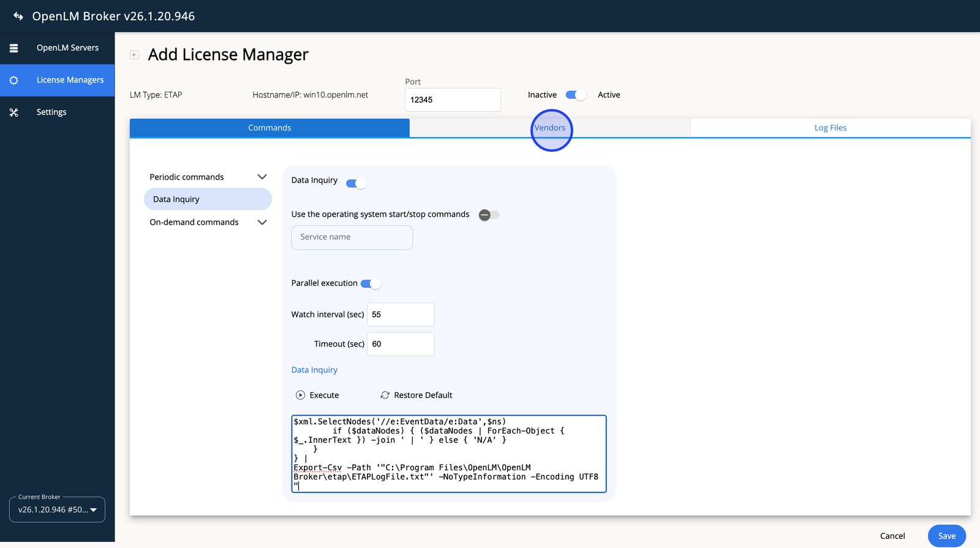Click the back arrow beside Add License Manager
980x548 pixels.
click(x=134, y=54)
